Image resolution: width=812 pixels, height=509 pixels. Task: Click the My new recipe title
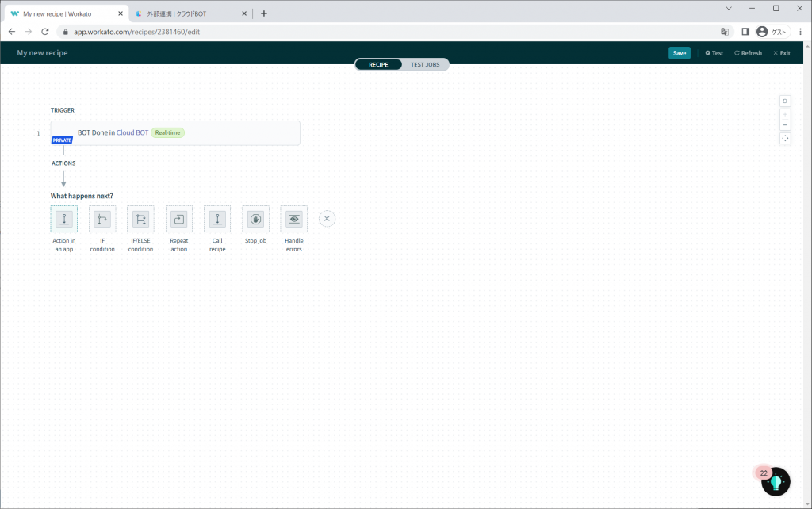point(43,53)
